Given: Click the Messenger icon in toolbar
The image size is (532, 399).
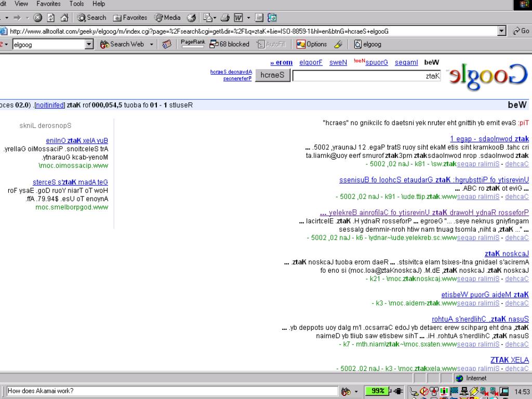Looking at the screenshot, I should (x=272, y=18).
